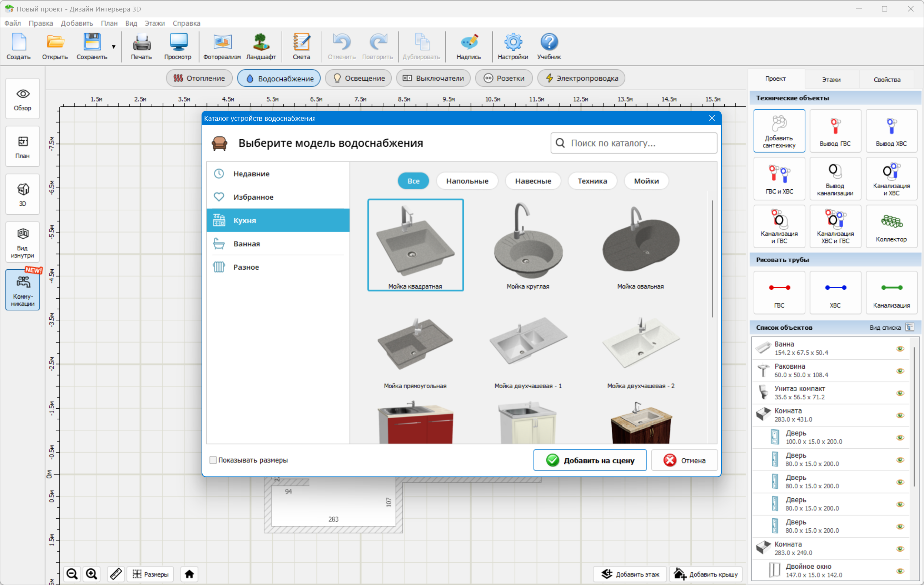Select the Коллектор technical object

[x=891, y=226]
